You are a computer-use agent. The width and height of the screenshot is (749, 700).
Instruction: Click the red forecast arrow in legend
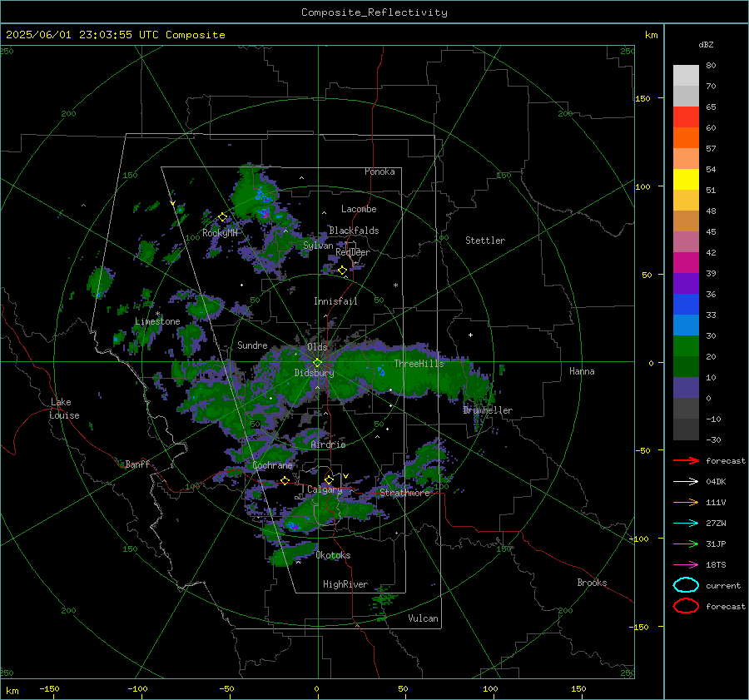686,460
